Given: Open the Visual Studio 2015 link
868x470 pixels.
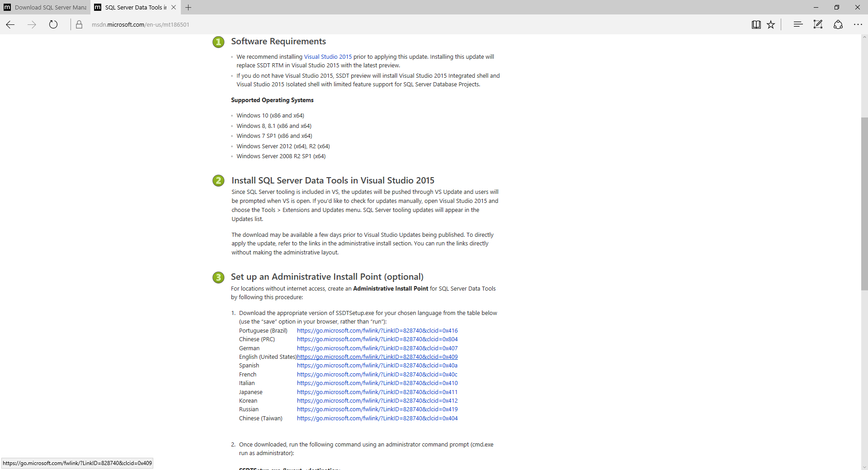Looking at the screenshot, I should 328,57.
